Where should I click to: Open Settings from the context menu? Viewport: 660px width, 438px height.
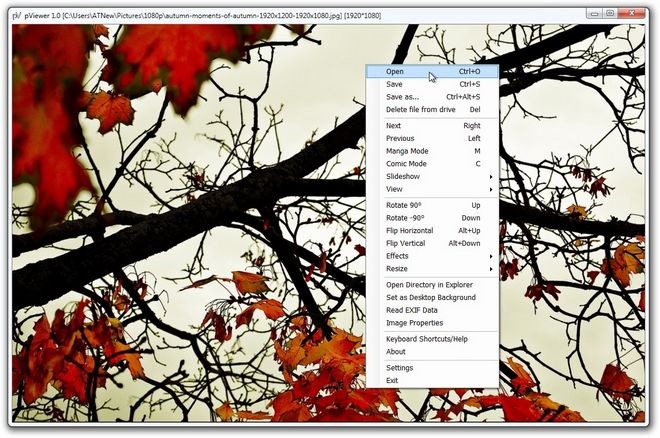[x=400, y=368]
